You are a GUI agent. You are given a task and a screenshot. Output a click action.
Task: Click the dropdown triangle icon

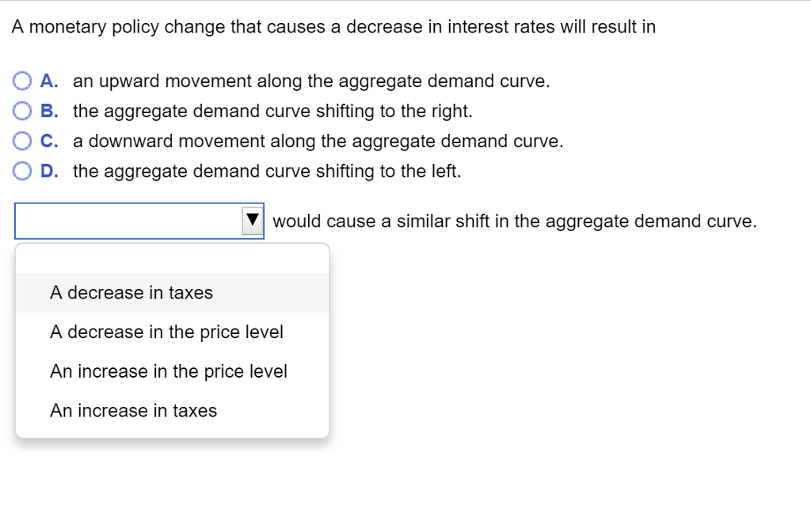coord(252,220)
